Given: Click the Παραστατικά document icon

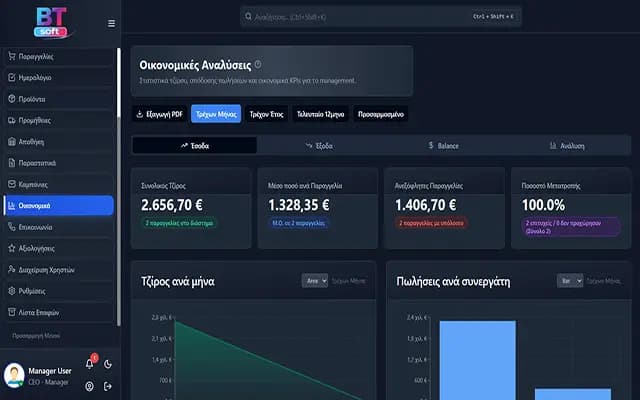Looking at the screenshot, I should click(x=12, y=163).
